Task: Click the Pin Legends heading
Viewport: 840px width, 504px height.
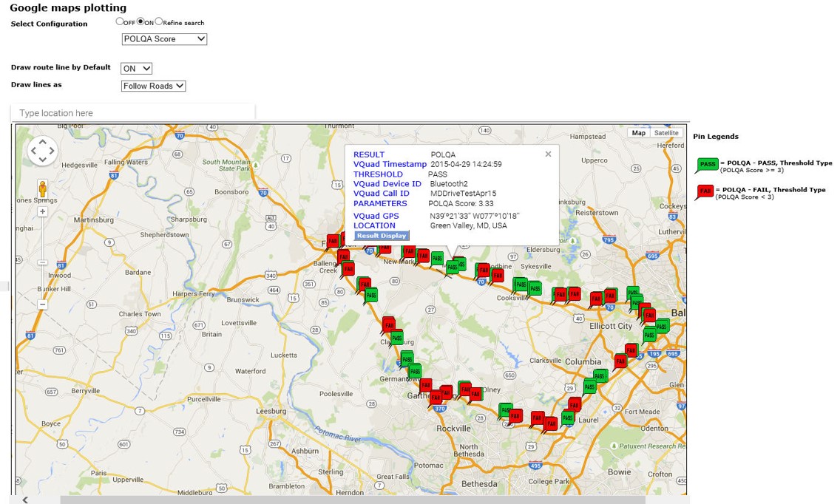Action: 716,137
